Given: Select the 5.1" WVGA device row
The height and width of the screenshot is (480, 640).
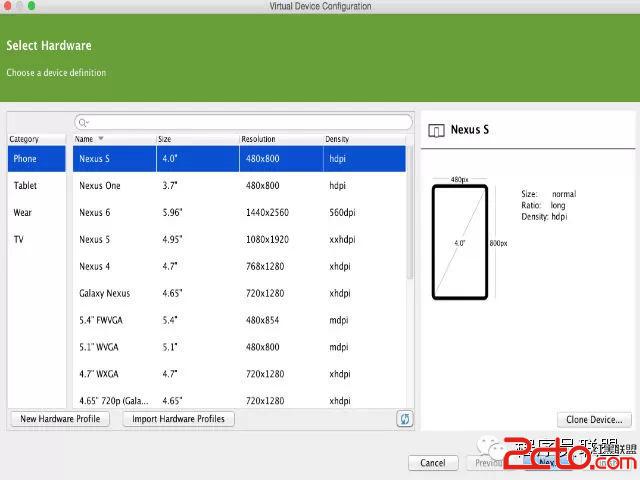Looking at the screenshot, I should click(x=239, y=347).
